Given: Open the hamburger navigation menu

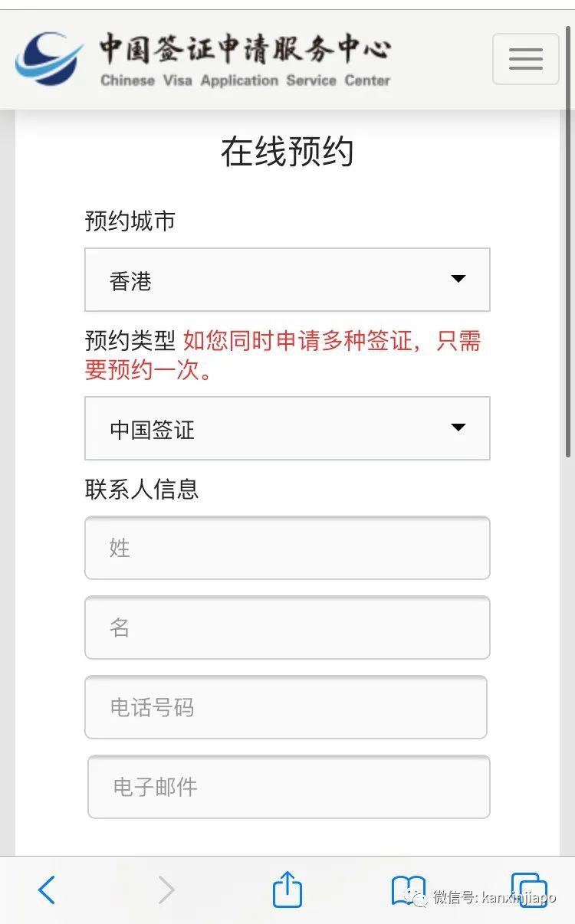Looking at the screenshot, I should pyautogui.click(x=525, y=59).
